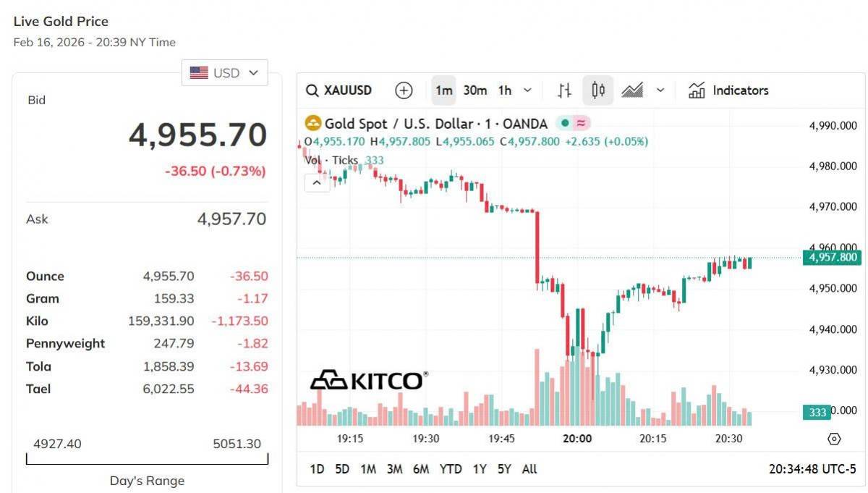Select the area chart style icon
The height and width of the screenshot is (493, 868).
tap(632, 90)
